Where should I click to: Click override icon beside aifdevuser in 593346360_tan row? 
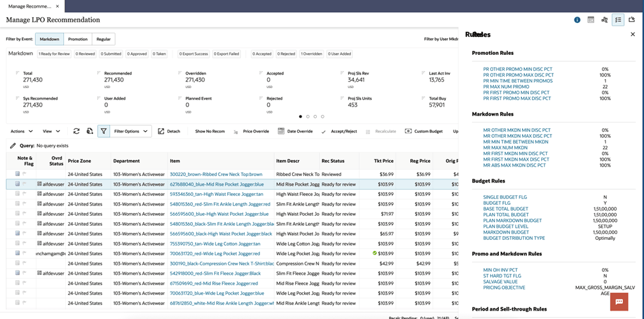[39, 194]
